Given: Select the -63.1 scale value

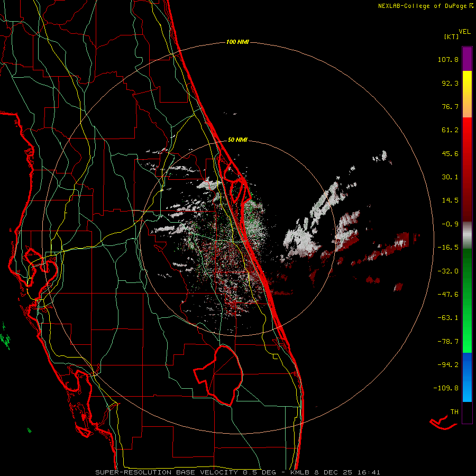Looking at the screenshot, I should click(x=448, y=318).
